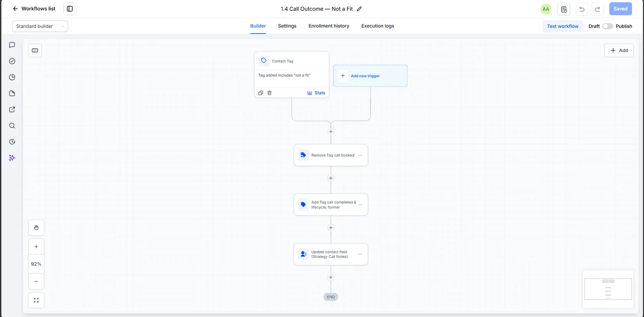Open options menu for Update contact field
The height and width of the screenshot is (317, 644).
click(x=360, y=255)
